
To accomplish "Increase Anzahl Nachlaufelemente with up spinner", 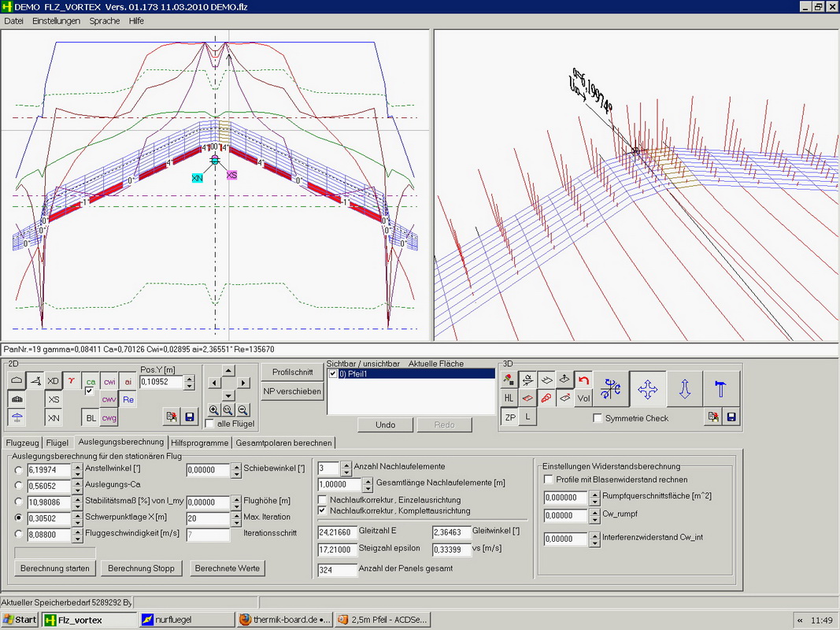I will pyautogui.click(x=346, y=464).
